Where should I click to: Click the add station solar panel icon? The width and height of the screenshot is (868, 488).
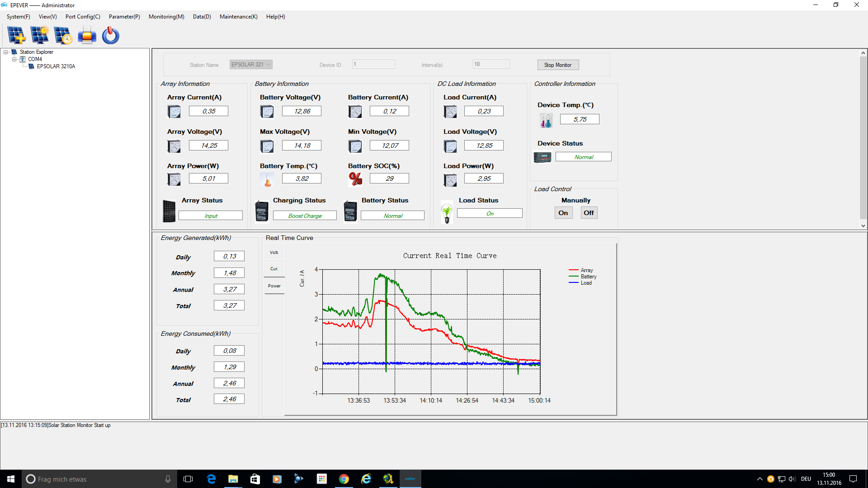pyautogui.click(x=17, y=35)
